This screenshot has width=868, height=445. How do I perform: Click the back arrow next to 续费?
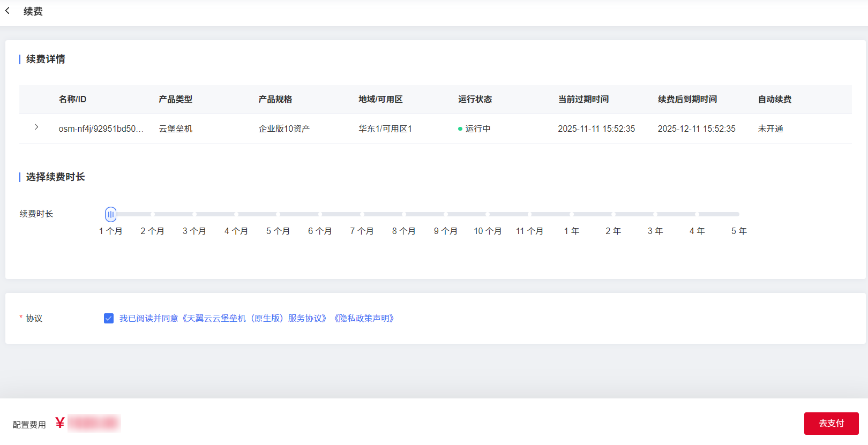(x=8, y=11)
